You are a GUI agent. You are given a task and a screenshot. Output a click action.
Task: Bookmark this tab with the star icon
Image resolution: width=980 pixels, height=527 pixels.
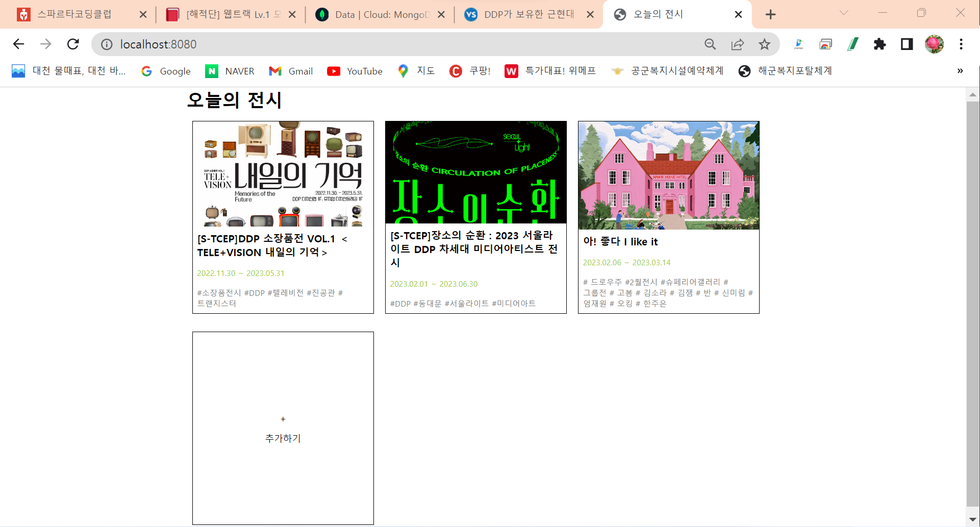[764, 44]
